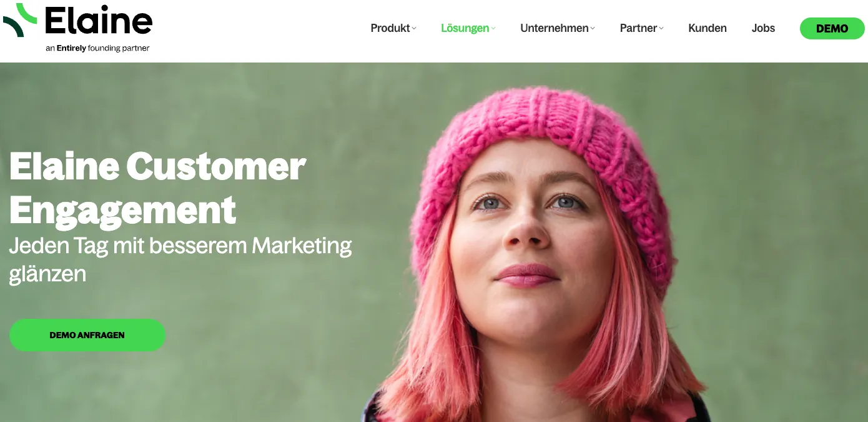
Task: Click the 'Elaine Customer Engagement' headline
Action: (x=157, y=188)
